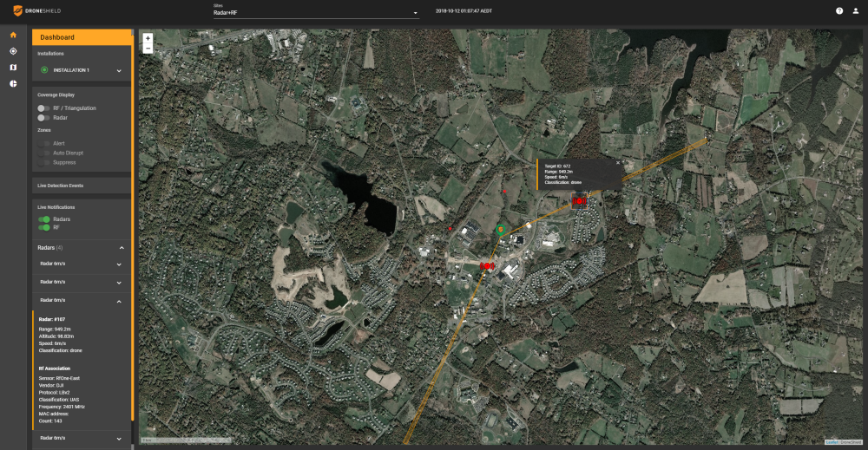The image size is (868, 450).
Task: Collapse the expanded Radar #107 entry
Action: pyautogui.click(x=120, y=299)
